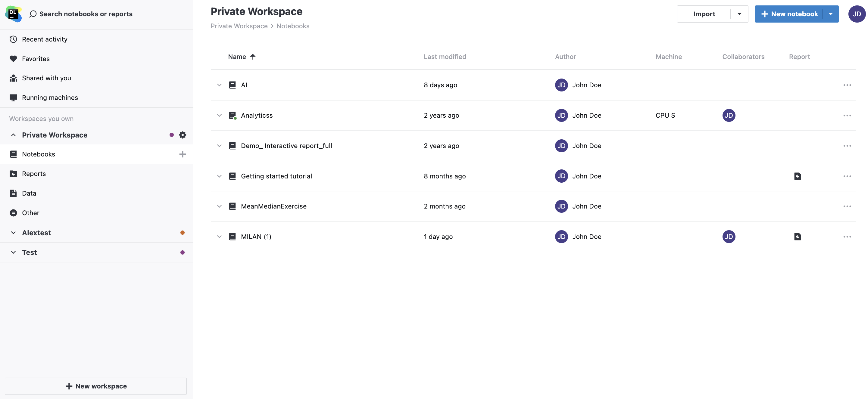Viewport: 868px width, 399px height.
Task: Expand the Demo_ Interactive report_full row
Action: 219,145
